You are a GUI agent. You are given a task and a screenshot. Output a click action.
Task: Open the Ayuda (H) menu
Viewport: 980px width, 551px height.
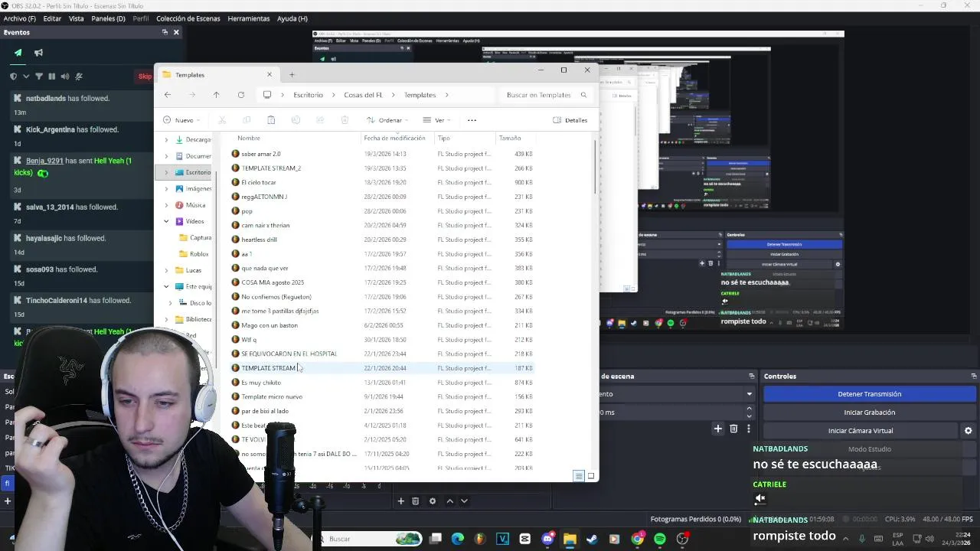[x=292, y=18]
